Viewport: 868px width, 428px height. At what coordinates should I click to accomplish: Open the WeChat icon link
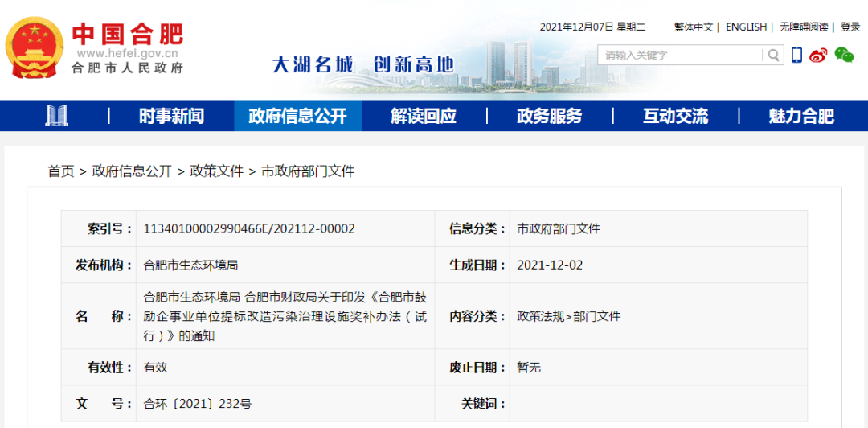pyautogui.click(x=843, y=55)
